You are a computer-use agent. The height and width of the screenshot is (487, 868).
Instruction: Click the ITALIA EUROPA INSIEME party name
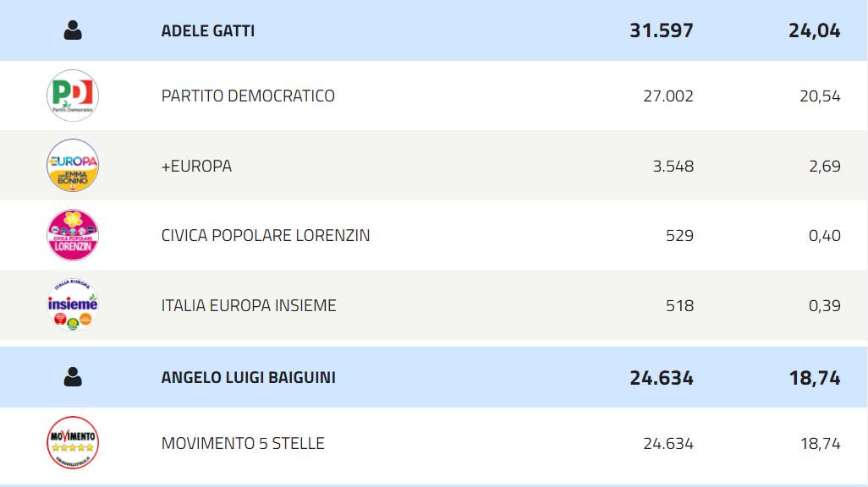tap(249, 305)
